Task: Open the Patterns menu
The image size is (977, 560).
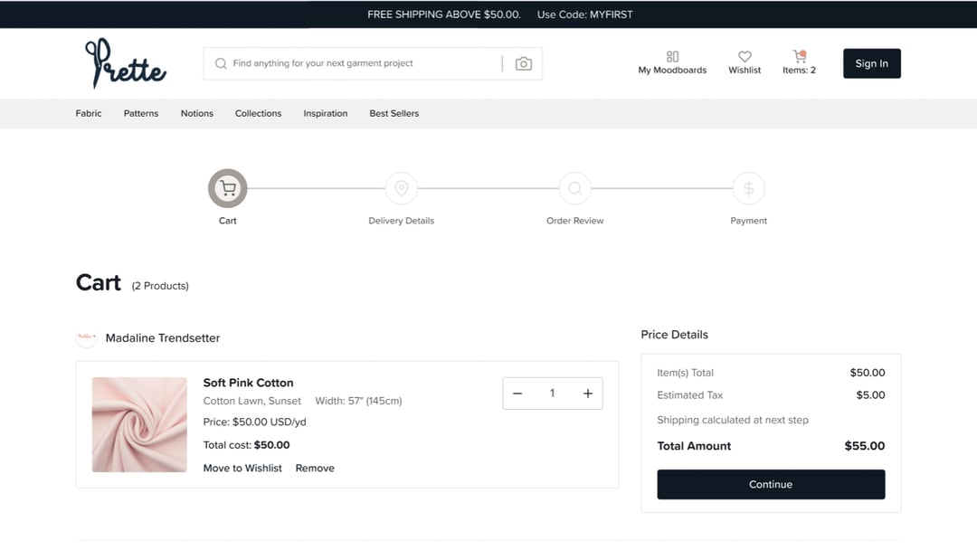Action: tap(141, 114)
